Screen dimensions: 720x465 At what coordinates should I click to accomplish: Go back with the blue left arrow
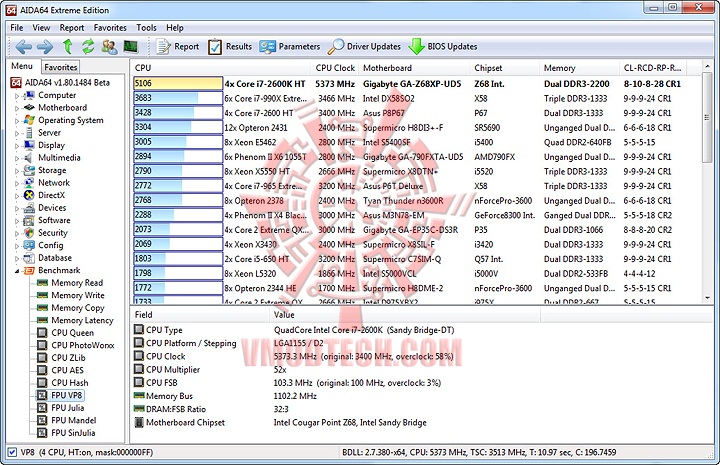(23, 46)
